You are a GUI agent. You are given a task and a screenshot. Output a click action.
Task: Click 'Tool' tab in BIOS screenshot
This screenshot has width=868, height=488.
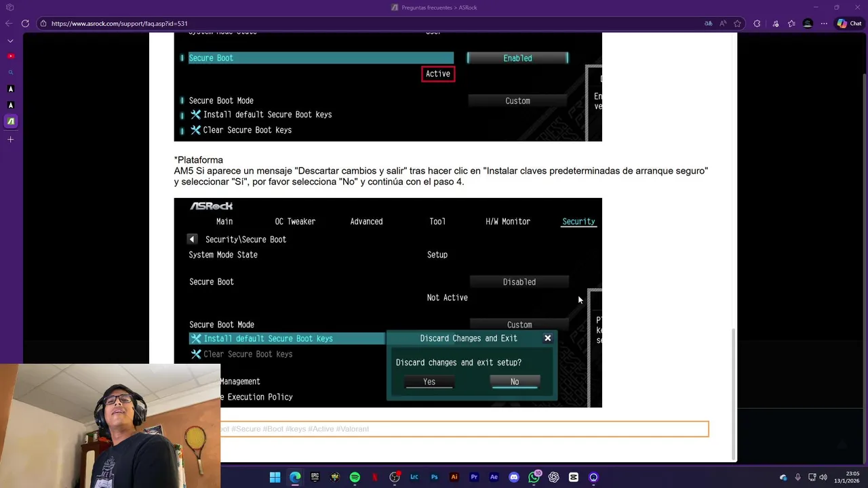pos(437,222)
